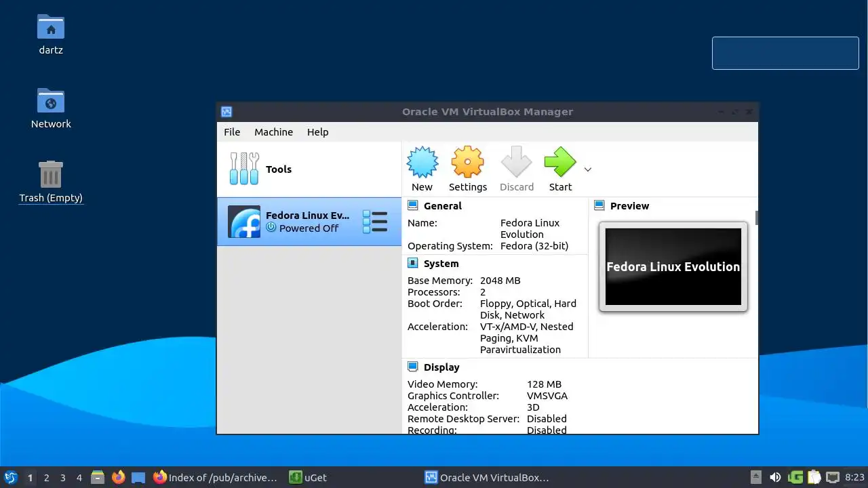
Task: Click the VirtualBox window titlebar icon
Action: point(226,112)
